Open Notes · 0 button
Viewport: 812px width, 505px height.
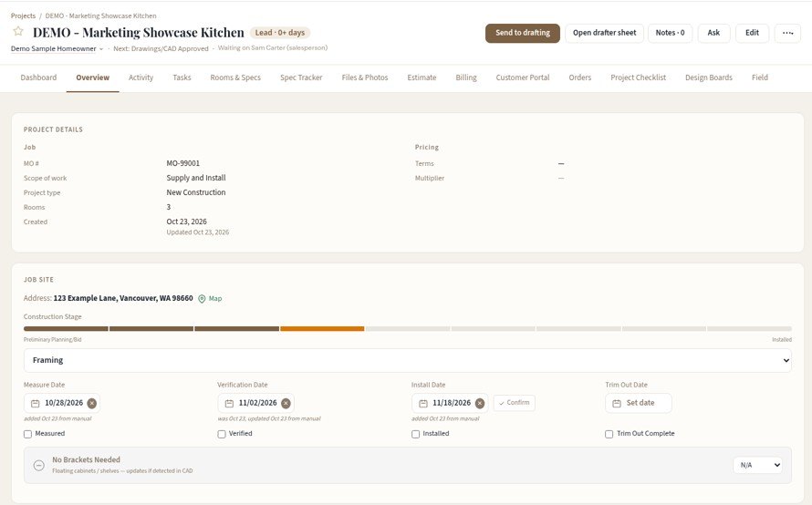pos(670,33)
